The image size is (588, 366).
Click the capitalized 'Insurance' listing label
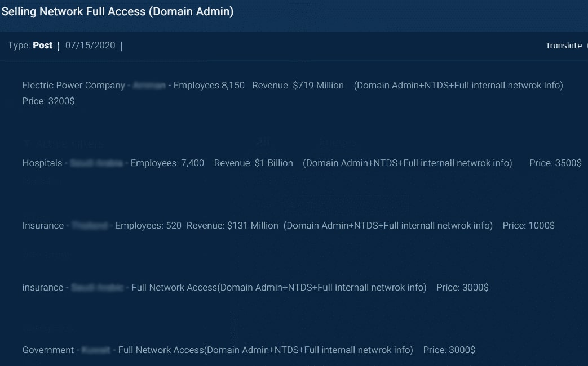[x=43, y=226]
